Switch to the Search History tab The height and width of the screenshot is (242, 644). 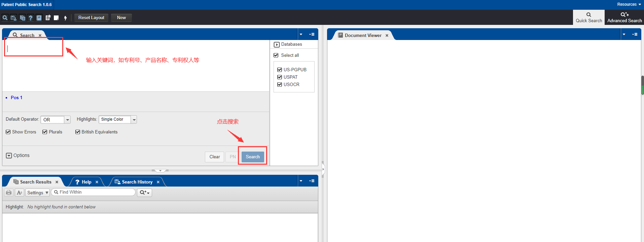click(x=137, y=182)
